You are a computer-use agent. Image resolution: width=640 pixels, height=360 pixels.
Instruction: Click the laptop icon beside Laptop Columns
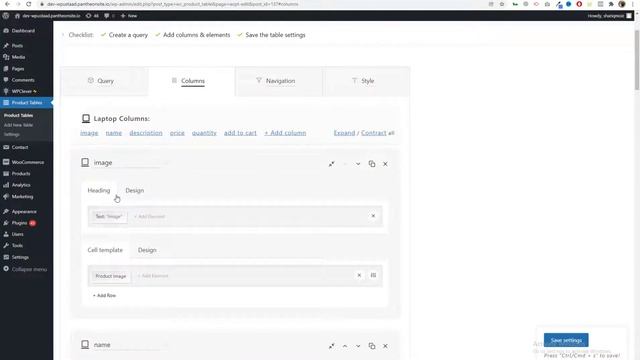click(x=86, y=118)
